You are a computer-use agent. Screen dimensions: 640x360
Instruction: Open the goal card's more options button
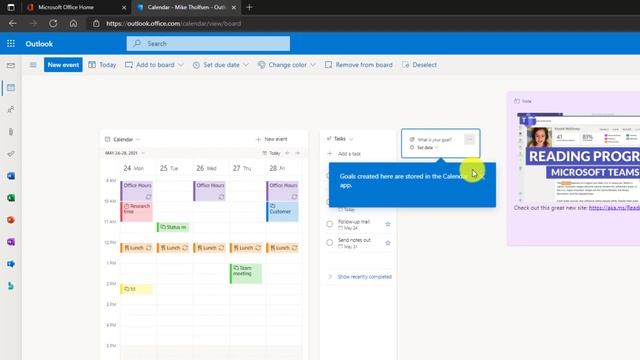click(x=469, y=139)
